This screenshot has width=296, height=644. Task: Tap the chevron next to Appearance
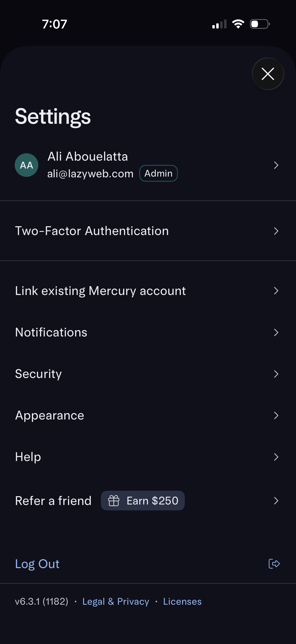coord(276,416)
